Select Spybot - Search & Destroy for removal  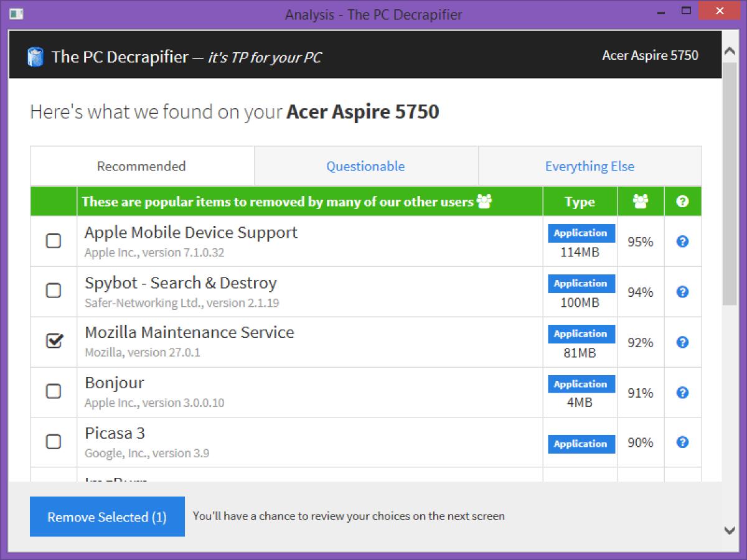[54, 291]
